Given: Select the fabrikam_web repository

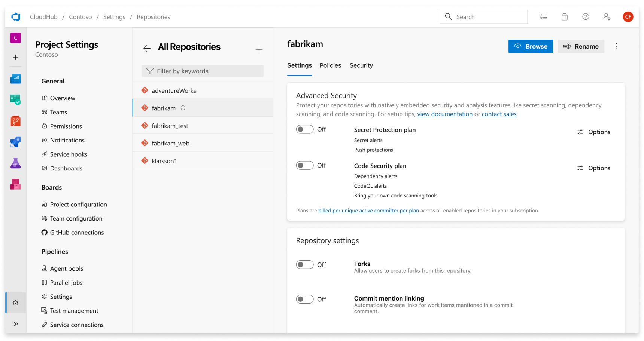Looking at the screenshot, I should (170, 143).
